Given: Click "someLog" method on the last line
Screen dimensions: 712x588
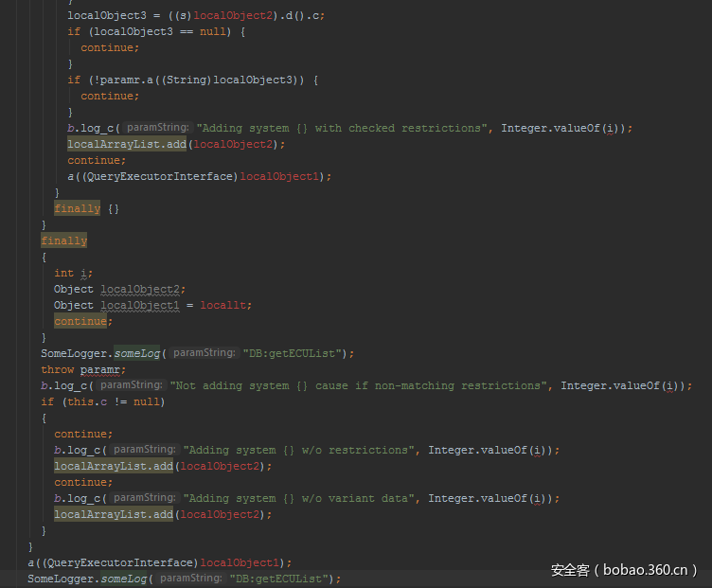Looking at the screenshot, I should (122, 579).
